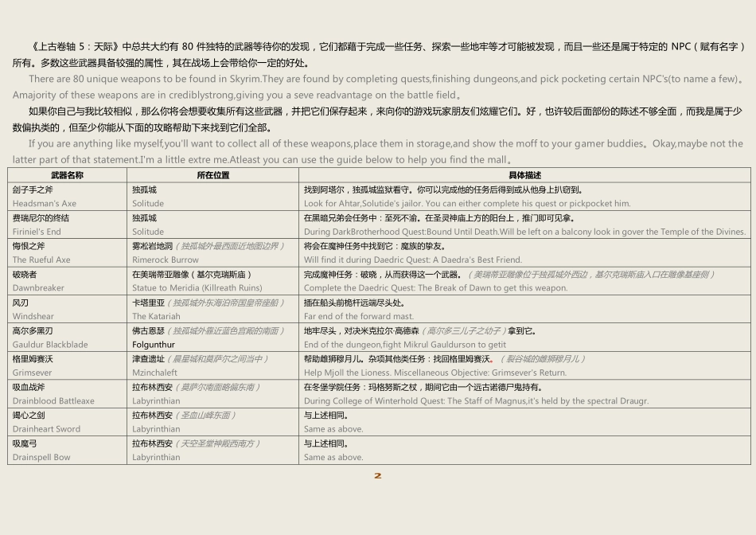Click the Chinese name 格里姆赛沃
The image size is (756, 535).
tap(33, 359)
